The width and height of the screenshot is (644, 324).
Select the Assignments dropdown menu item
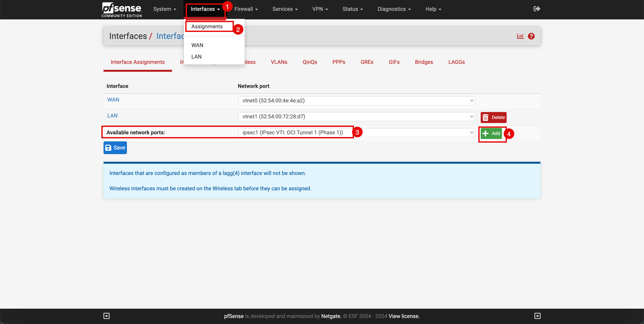[x=207, y=26]
